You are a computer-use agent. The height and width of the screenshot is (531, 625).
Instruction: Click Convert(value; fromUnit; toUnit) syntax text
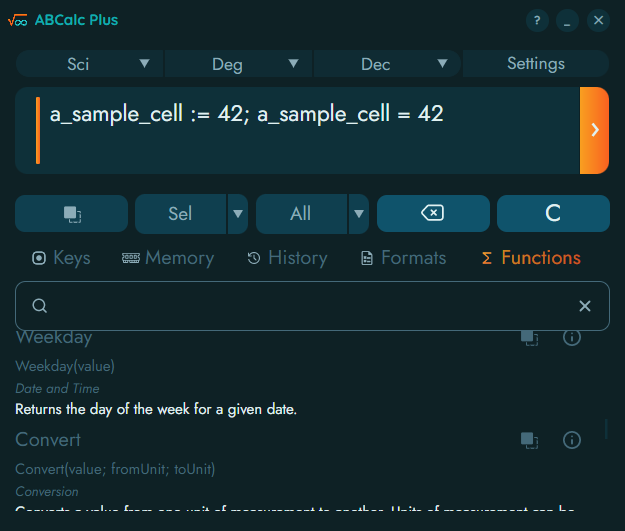115,469
